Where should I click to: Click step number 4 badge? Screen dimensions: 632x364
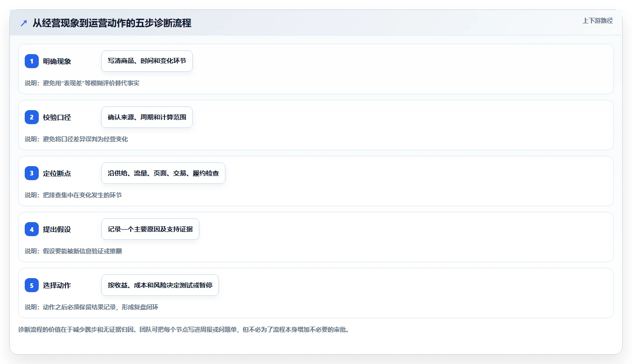32,229
